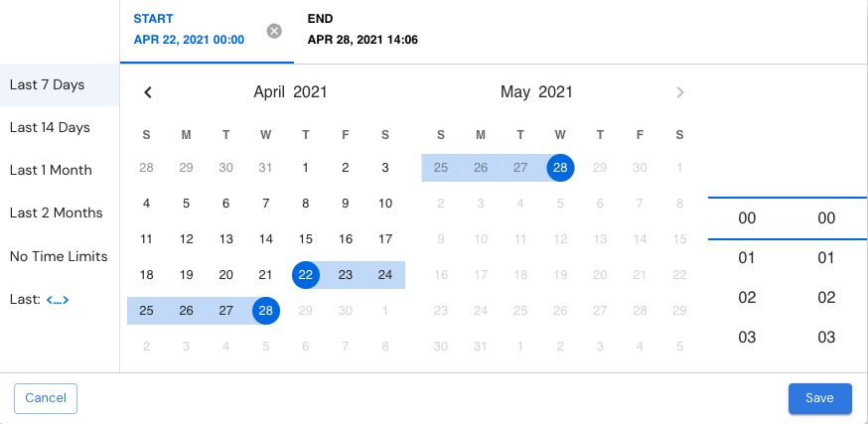
Task: Set hour to 02 in time picker
Action: [x=747, y=298]
